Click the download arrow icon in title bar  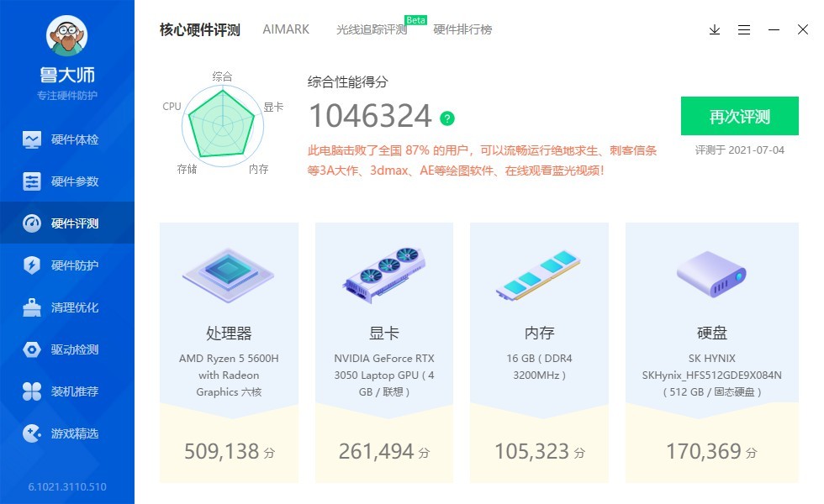tap(714, 30)
